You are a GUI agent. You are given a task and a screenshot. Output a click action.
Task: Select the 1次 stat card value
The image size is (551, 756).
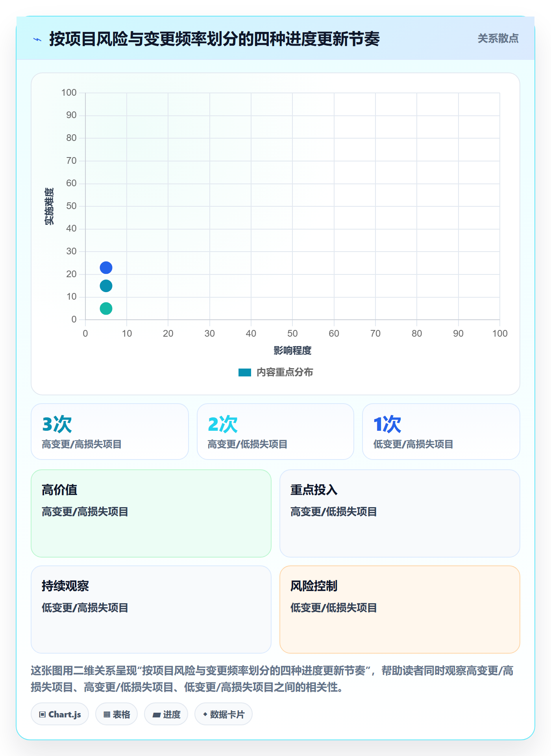pos(387,424)
